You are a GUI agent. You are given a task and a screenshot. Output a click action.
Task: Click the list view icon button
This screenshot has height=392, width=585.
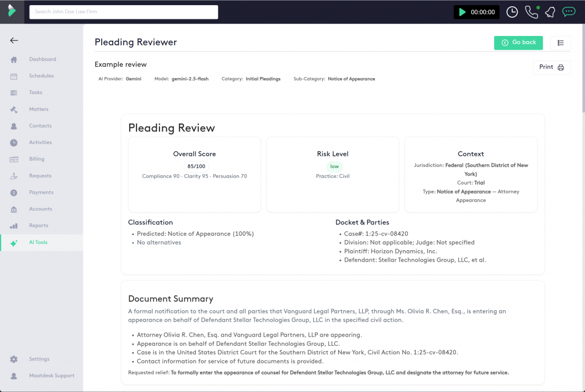(560, 43)
